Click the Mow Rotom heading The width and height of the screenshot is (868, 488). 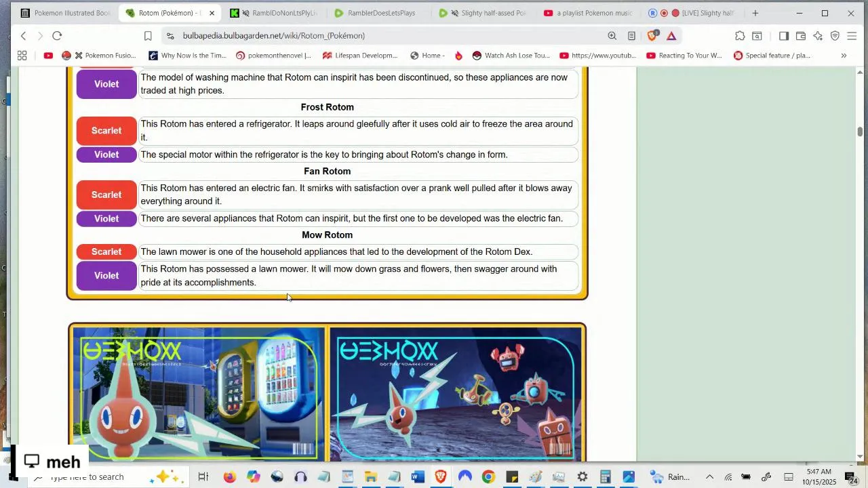coord(328,235)
